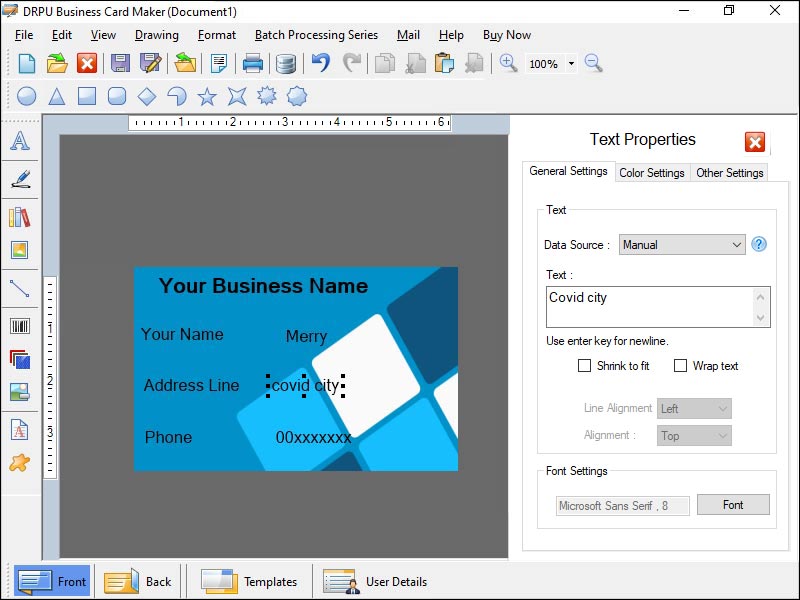Screen dimensions: 800x600
Task: Select the Text tool in the left sidebar
Action: pyautogui.click(x=20, y=141)
